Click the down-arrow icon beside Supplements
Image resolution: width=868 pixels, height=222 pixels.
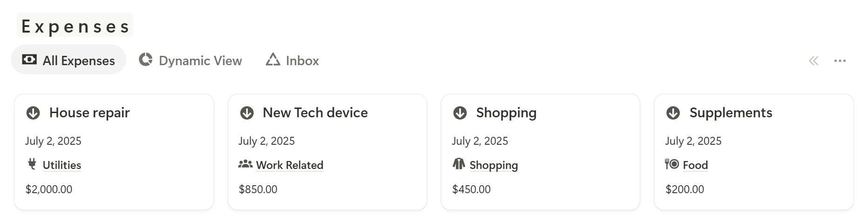pyautogui.click(x=673, y=113)
